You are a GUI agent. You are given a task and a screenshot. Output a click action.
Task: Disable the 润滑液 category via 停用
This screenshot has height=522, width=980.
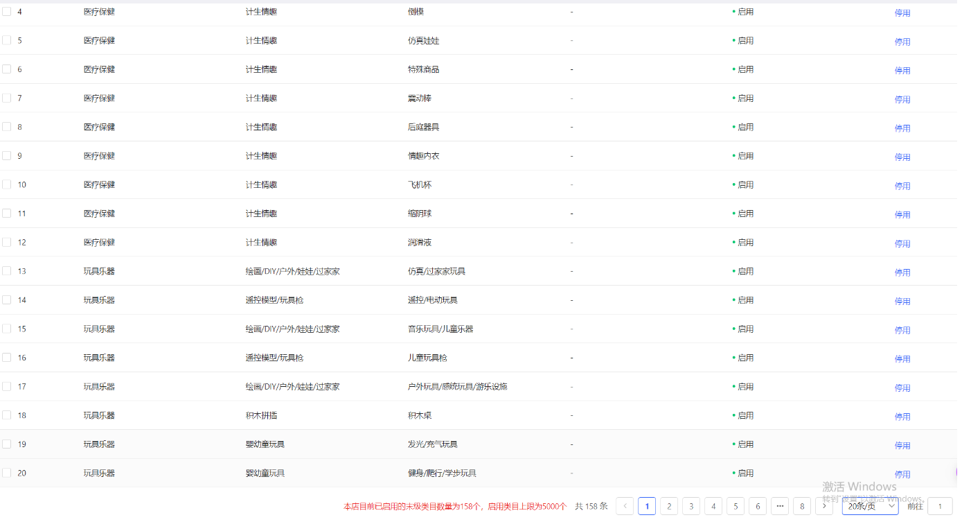[x=902, y=243]
